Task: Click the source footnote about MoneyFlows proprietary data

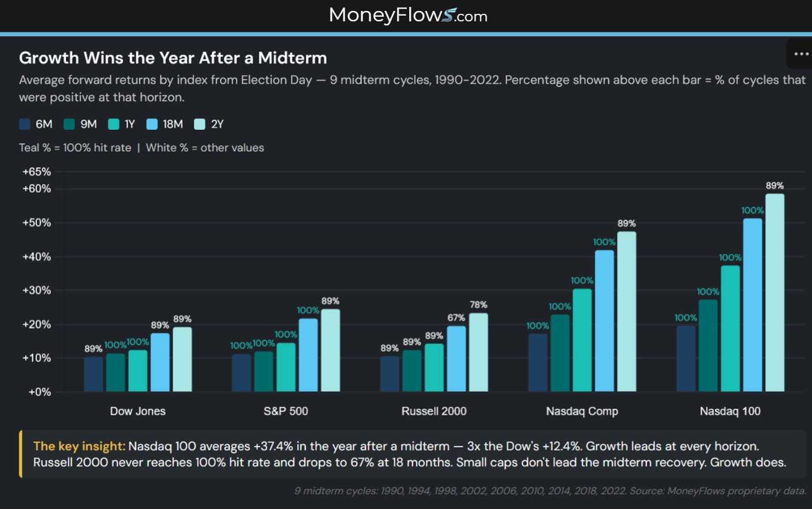Action: click(x=551, y=491)
